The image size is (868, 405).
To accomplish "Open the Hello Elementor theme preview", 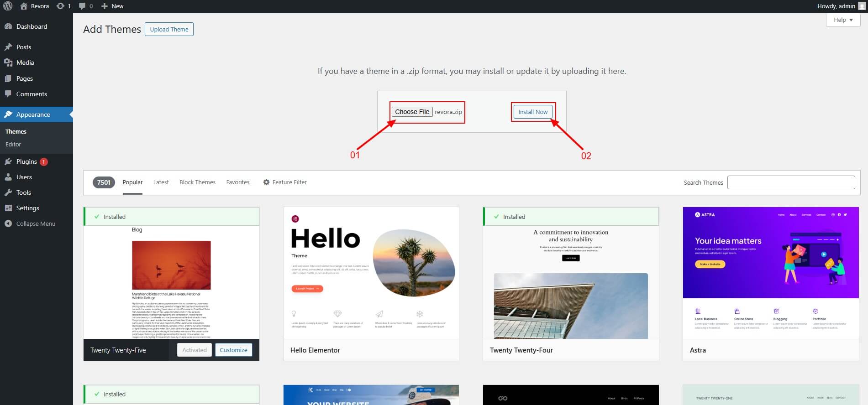I will click(371, 273).
